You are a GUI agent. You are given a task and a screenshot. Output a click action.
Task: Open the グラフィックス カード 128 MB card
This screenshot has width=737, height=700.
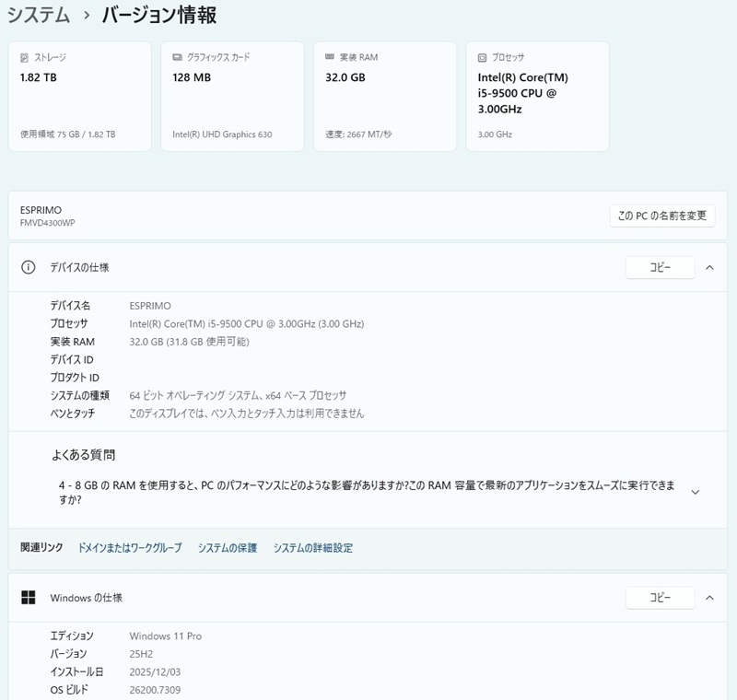coord(232,97)
